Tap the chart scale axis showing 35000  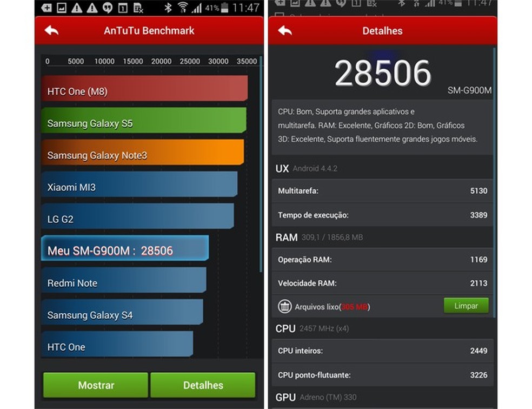(248, 61)
